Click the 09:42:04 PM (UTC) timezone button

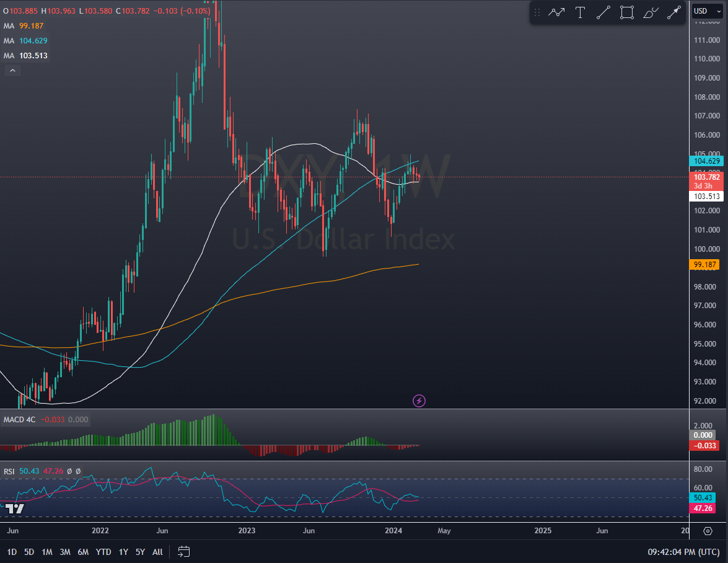click(683, 552)
